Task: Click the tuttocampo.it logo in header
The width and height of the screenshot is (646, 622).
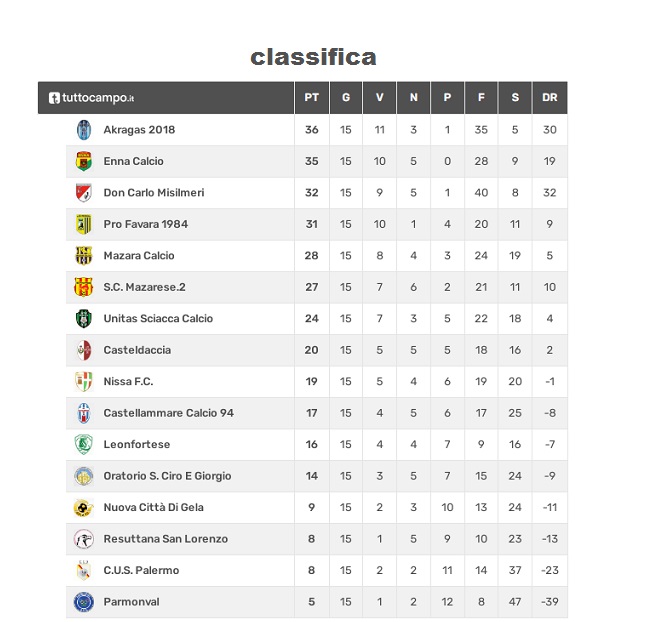Action: (91, 98)
